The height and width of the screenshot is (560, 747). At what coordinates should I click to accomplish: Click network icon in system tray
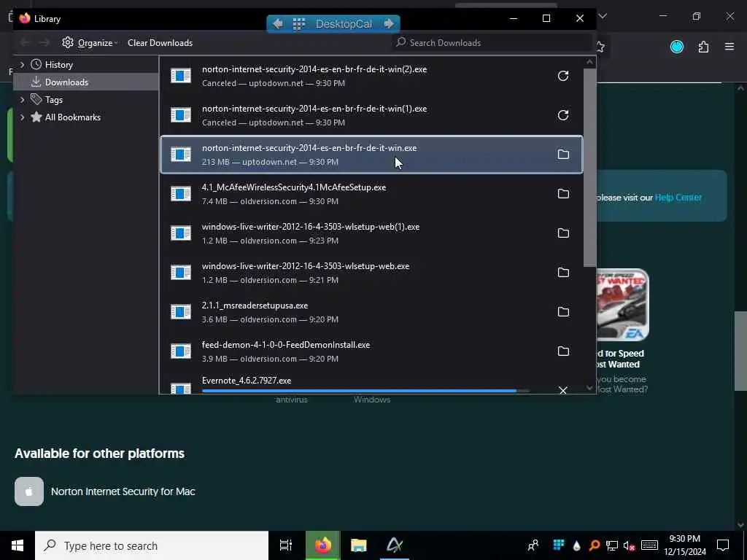click(x=612, y=545)
